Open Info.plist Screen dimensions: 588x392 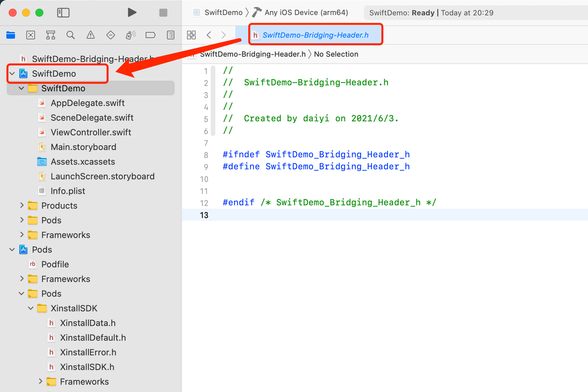pos(68,191)
